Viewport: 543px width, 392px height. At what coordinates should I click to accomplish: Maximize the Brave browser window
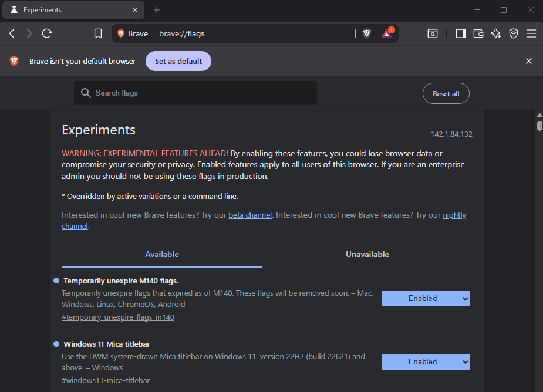504,10
